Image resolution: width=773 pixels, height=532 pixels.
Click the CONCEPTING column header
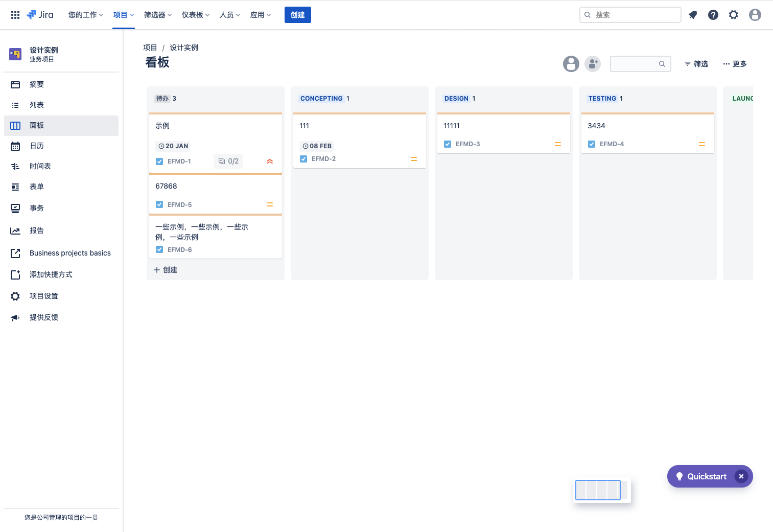point(321,99)
